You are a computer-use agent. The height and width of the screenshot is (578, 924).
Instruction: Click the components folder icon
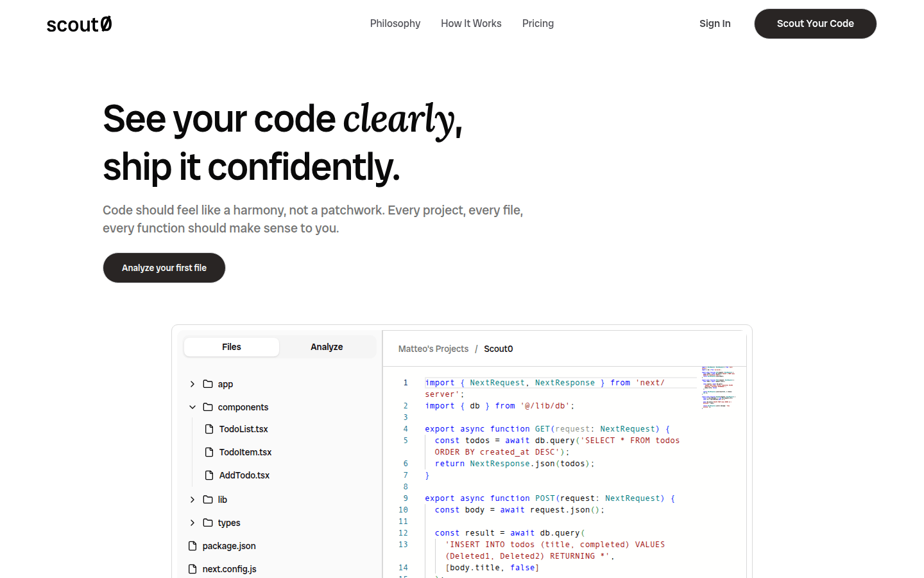coord(208,407)
